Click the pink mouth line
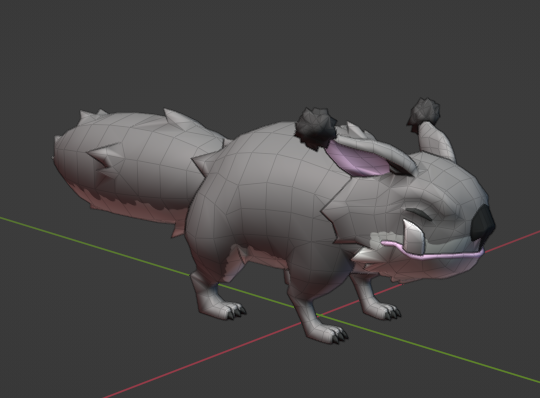Viewport: 540px width, 398px height. click(432, 250)
